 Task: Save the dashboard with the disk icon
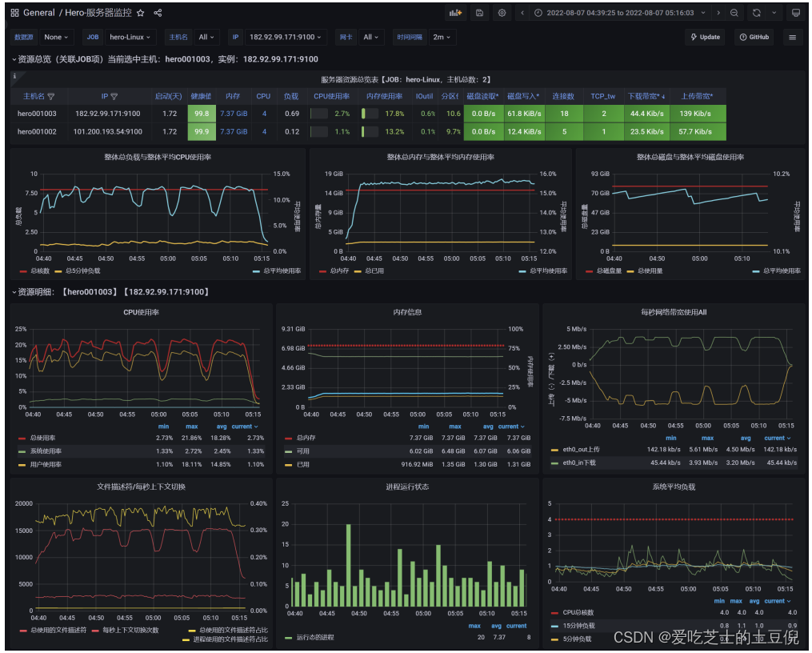(479, 13)
